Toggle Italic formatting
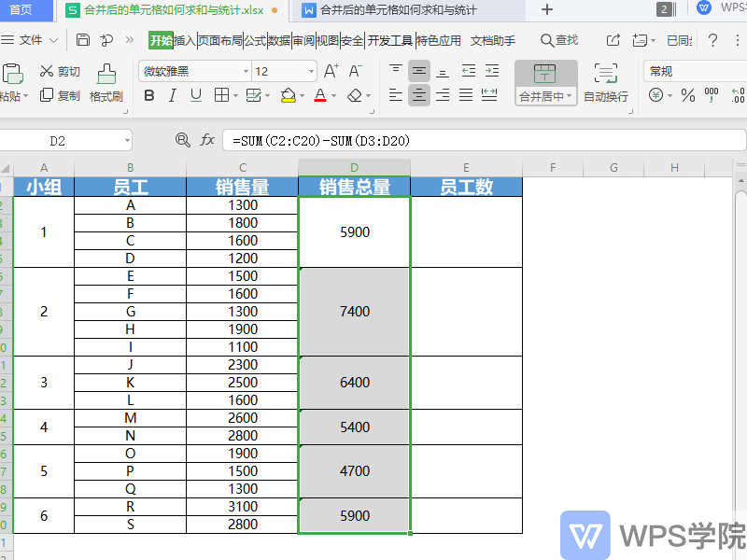 click(173, 96)
